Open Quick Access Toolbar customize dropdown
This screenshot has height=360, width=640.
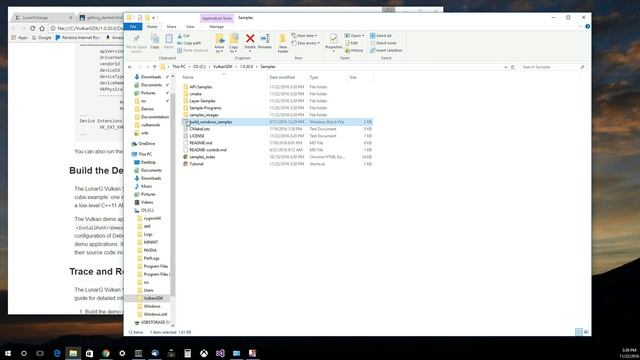154,18
